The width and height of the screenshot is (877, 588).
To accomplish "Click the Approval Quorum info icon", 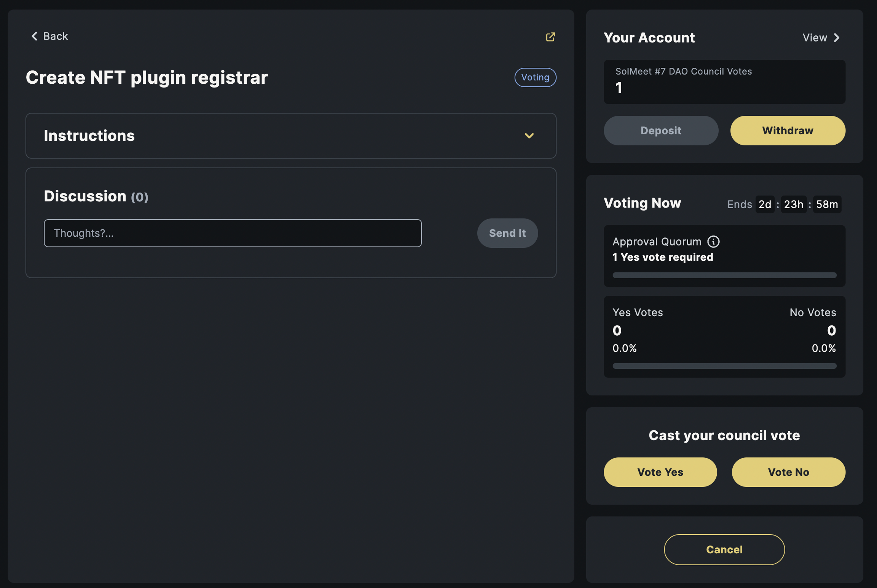I will [713, 242].
